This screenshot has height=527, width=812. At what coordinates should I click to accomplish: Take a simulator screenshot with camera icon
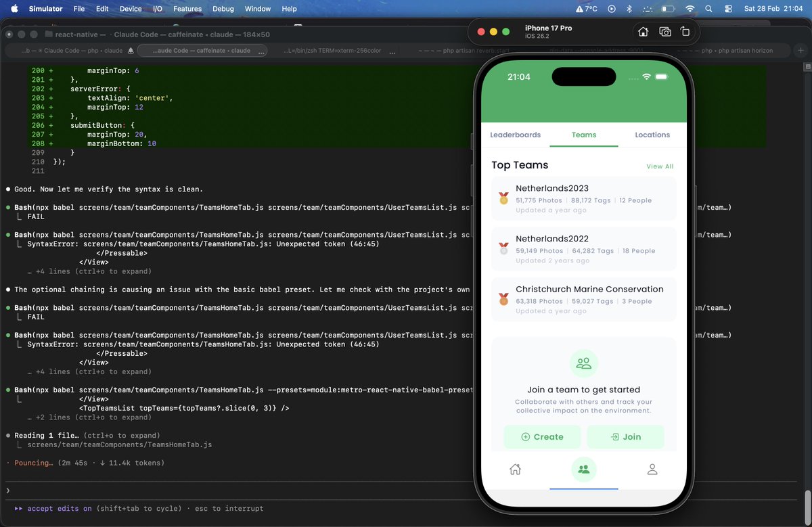tap(665, 32)
